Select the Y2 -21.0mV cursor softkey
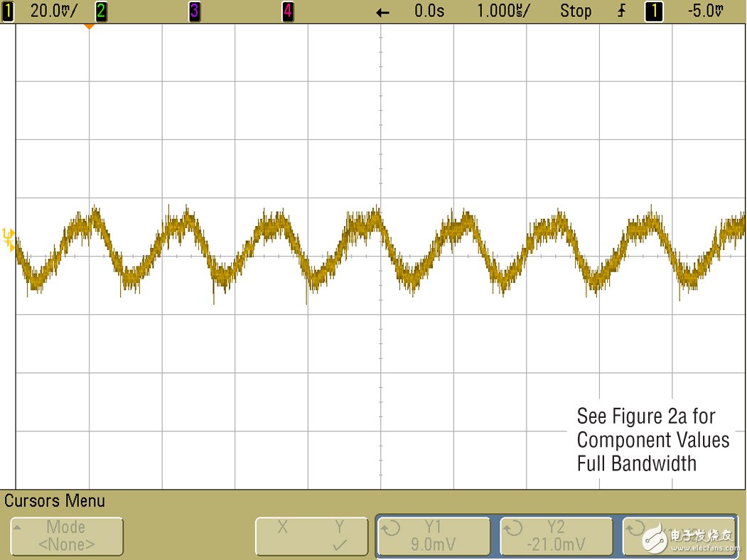This screenshot has height=560, width=747. point(556,536)
